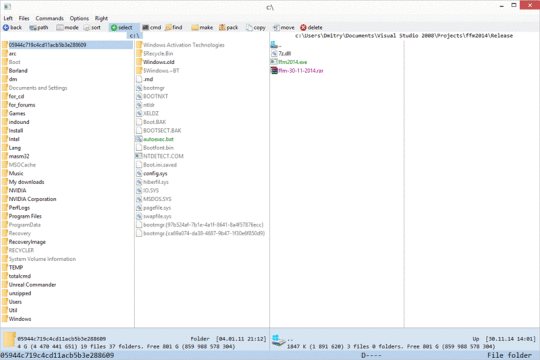Select the $Recycle.Bin folder
The height and width of the screenshot is (360, 540).
[x=158, y=53]
